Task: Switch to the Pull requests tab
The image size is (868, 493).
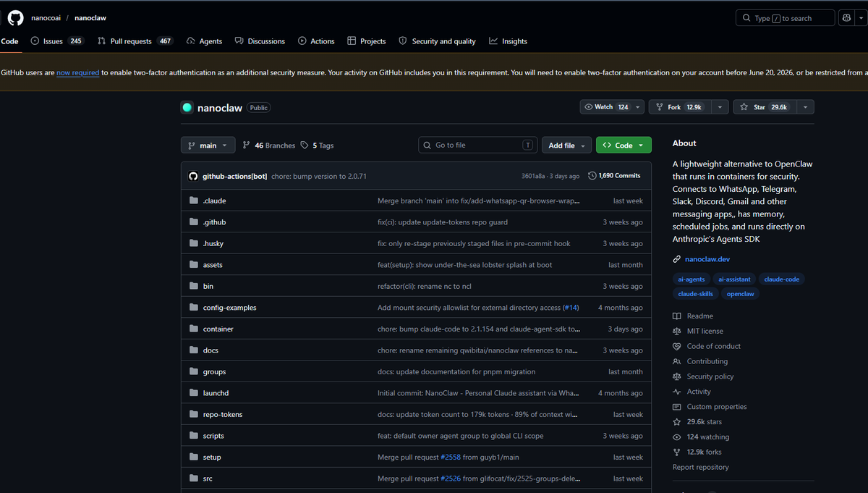Action: pos(135,41)
